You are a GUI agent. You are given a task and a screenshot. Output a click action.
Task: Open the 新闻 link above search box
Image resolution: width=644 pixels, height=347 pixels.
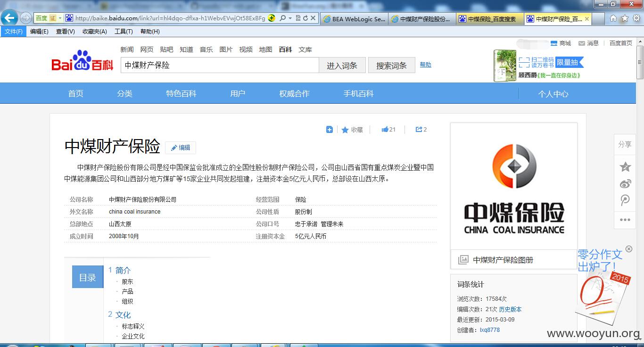point(127,50)
